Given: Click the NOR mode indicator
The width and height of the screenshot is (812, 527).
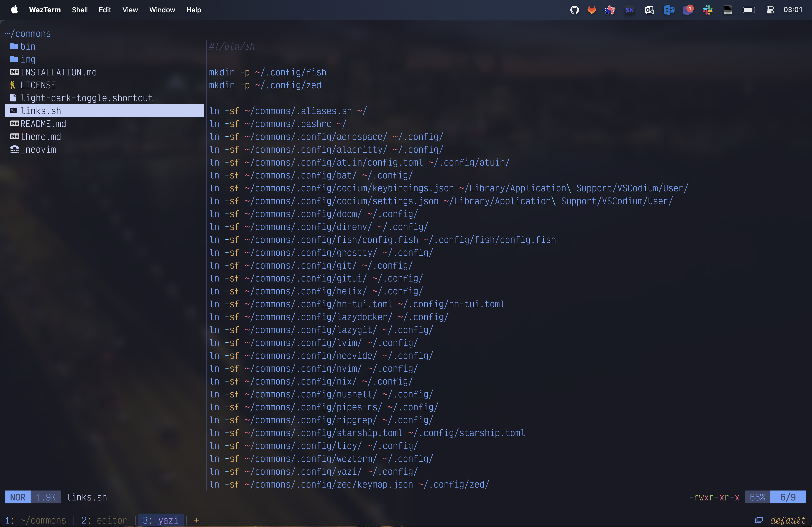Looking at the screenshot, I should pos(18,497).
